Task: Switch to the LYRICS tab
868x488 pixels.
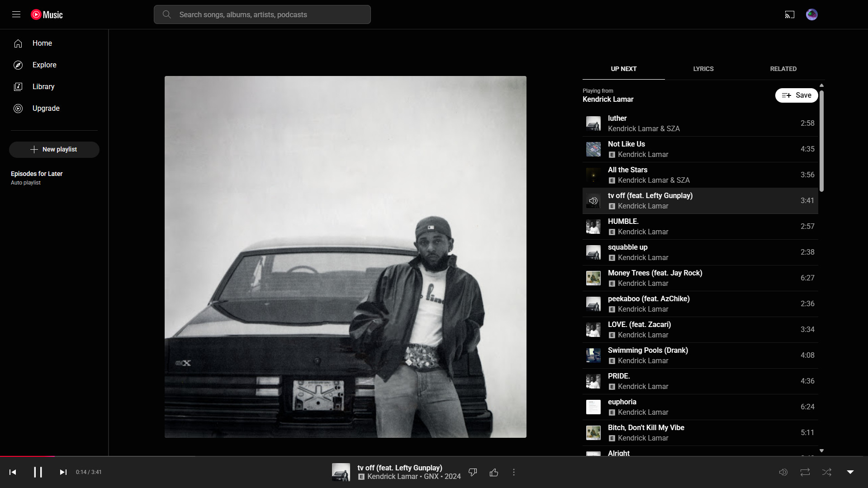Action: point(703,69)
